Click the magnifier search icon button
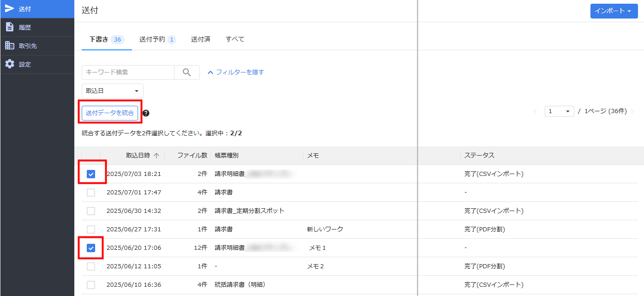Screen dimensions: 644x296 (x=187, y=72)
